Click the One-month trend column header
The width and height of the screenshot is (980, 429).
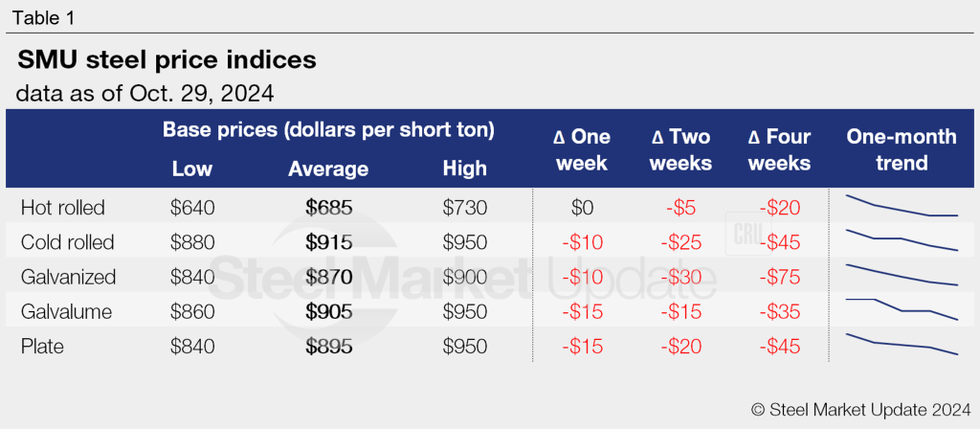(902, 149)
